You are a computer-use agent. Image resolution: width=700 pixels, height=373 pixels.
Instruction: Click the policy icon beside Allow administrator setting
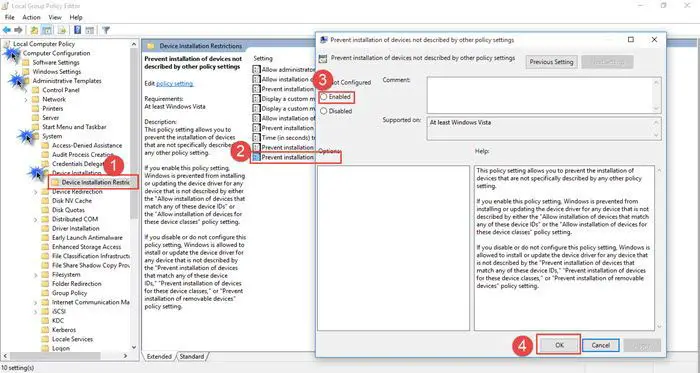tap(256, 70)
